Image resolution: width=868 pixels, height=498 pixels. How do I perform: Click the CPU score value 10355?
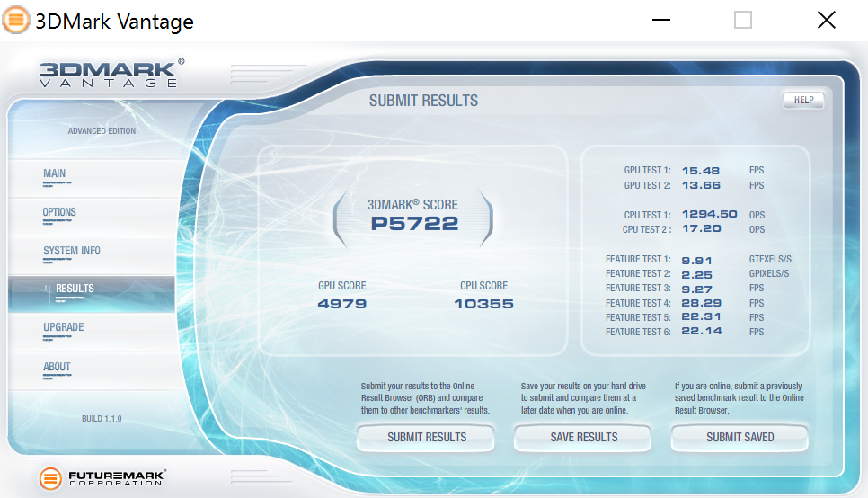point(483,304)
